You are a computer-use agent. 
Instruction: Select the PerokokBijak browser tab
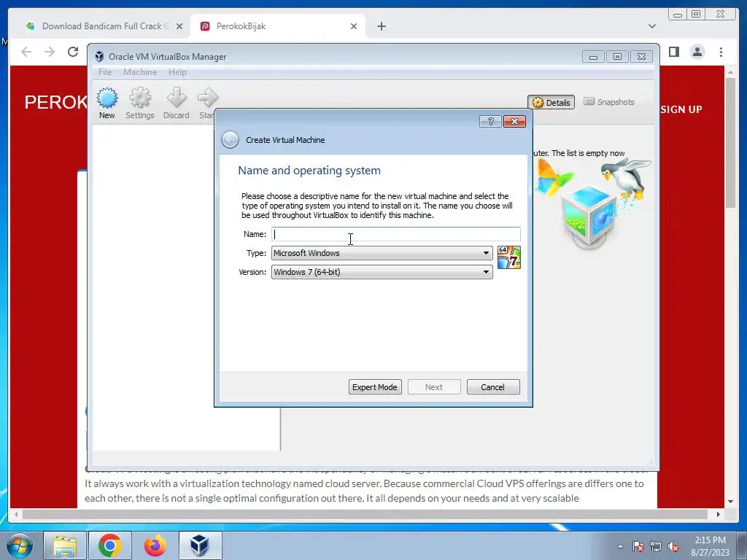(x=276, y=26)
